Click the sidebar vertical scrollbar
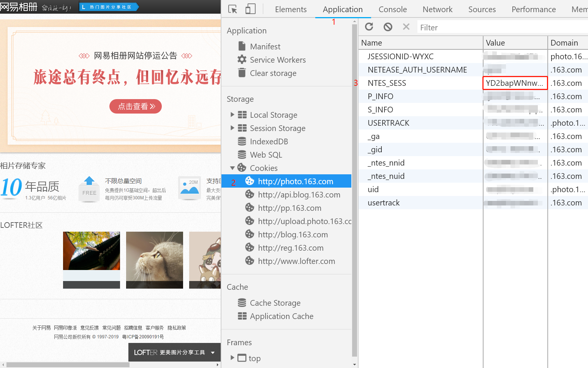 (354, 190)
